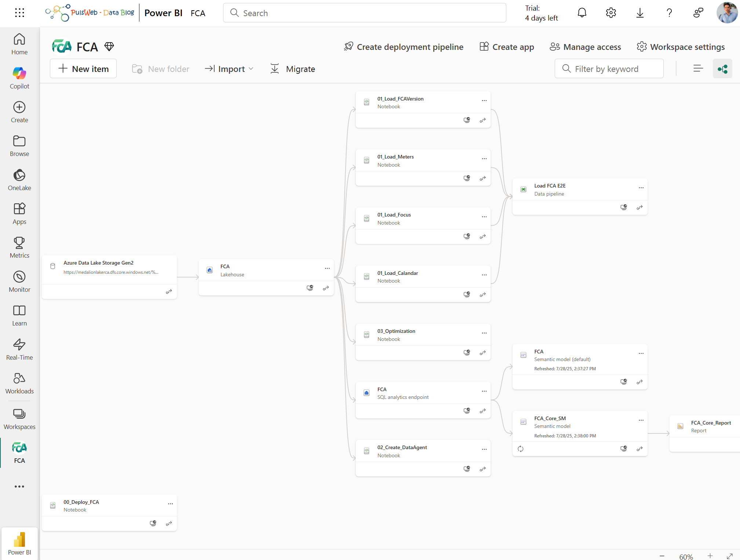
Task: Toggle fit-to-screen in zoom bar
Action: [729, 556]
